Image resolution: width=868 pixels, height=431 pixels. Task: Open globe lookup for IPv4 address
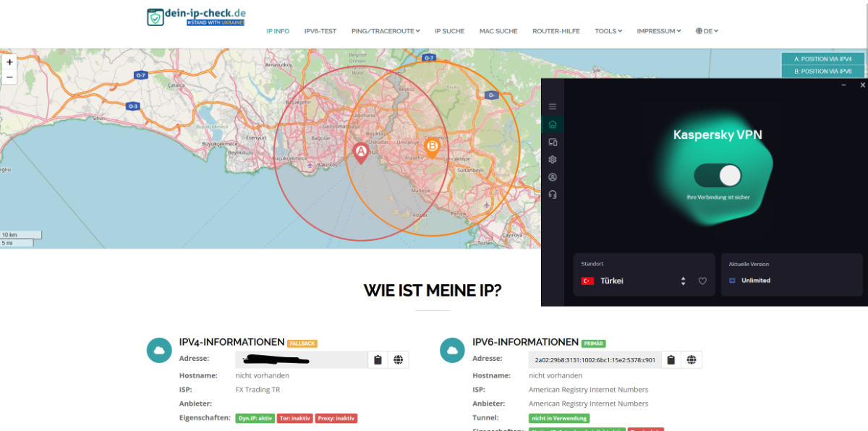coord(398,359)
